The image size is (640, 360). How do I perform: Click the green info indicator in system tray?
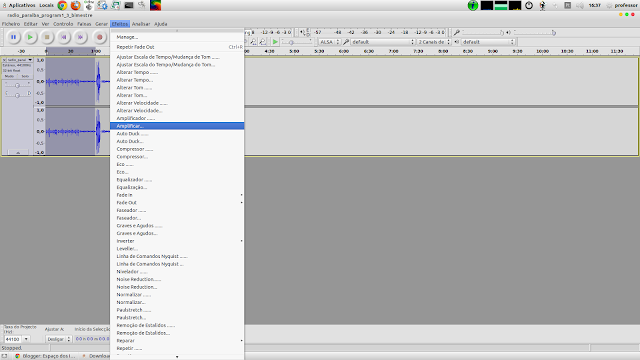pyautogui.click(x=473, y=5)
